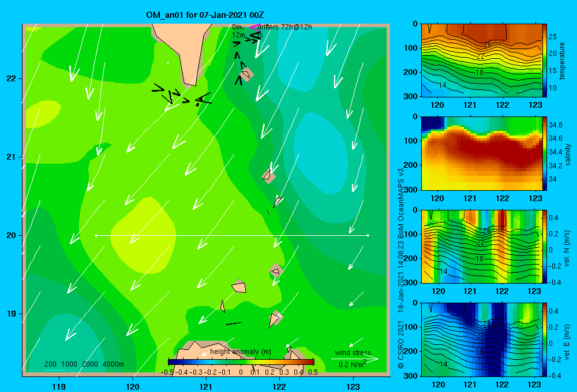Click depth label 300 on the salinity plot
This screenshot has height=392, width=577.
point(411,190)
